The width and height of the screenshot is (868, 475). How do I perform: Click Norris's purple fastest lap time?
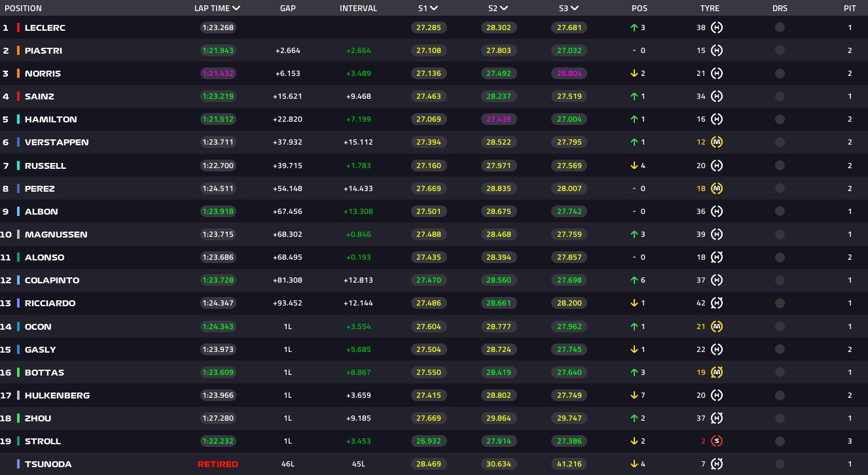218,73
